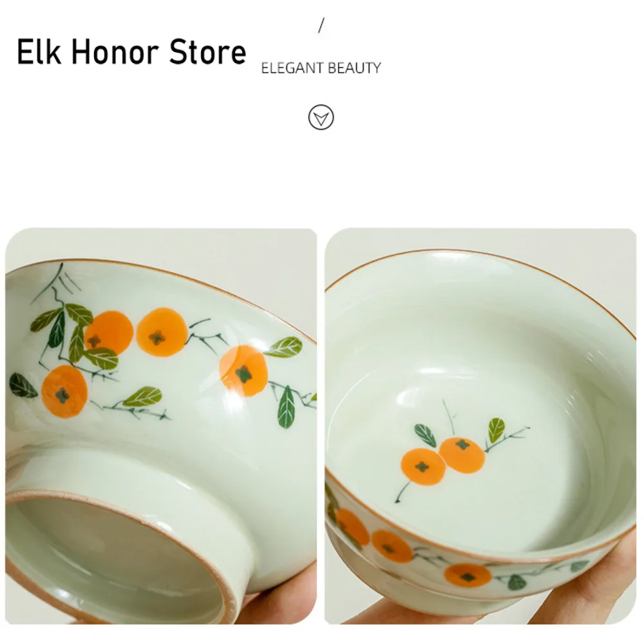Click the dark leaf at left photo's edge
This screenshot has width=644, height=644.
(x=23, y=385)
